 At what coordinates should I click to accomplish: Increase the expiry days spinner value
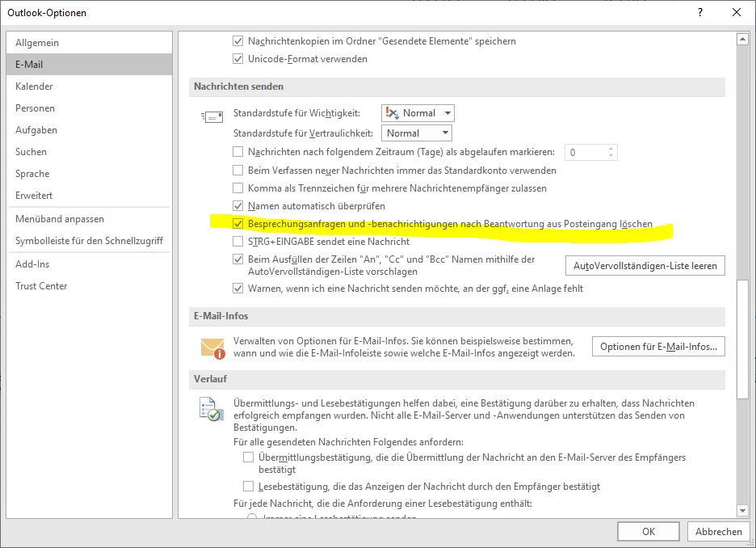(x=611, y=149)
